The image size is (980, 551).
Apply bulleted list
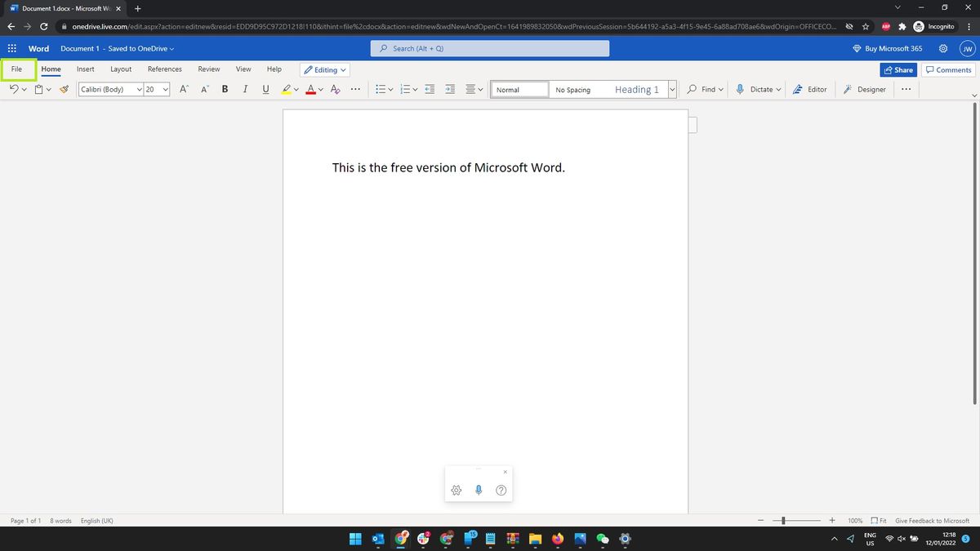[381, 90]
